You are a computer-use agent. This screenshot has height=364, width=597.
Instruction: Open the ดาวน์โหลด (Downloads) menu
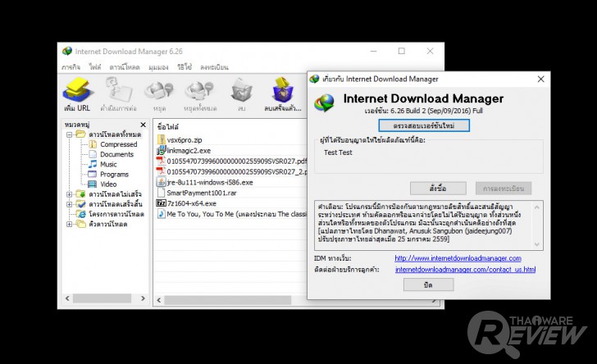(x=125, y=67)
